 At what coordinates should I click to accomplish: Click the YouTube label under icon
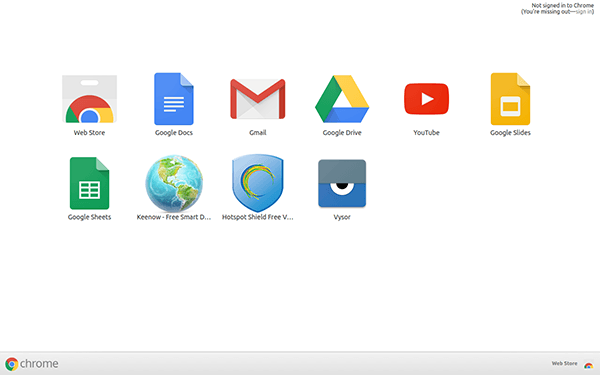[426, 133]
